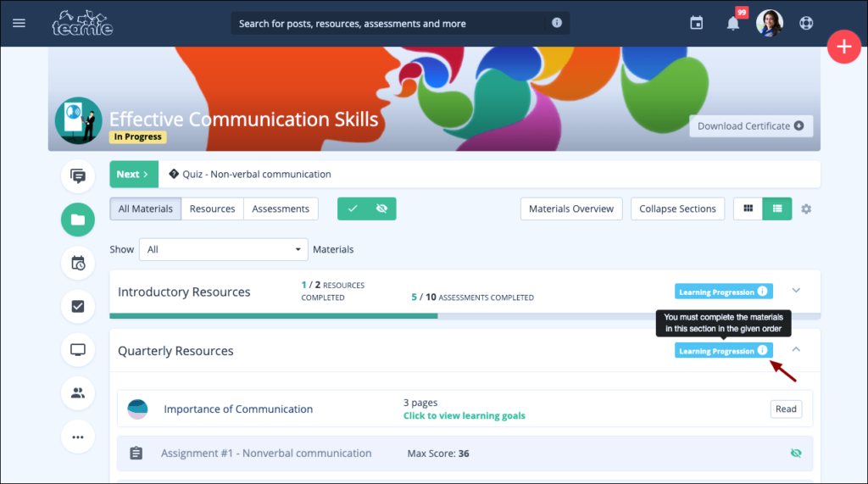
Task: Open the posts chat sidebar icon
Action: click(x=78, y=176)
